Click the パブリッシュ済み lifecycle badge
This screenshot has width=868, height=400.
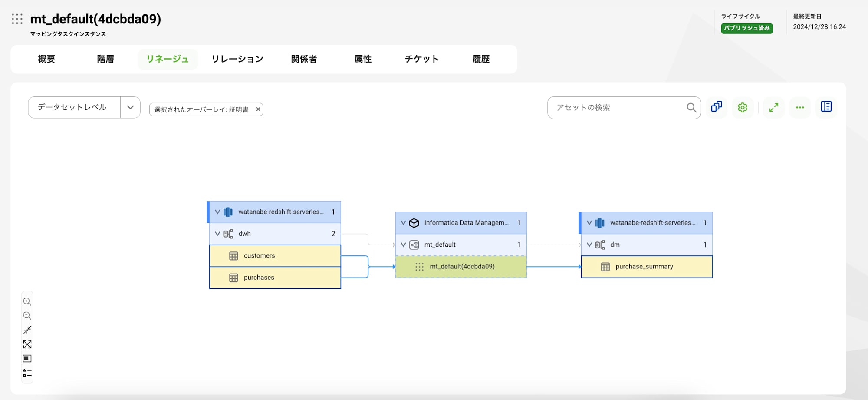pos(747,28)
